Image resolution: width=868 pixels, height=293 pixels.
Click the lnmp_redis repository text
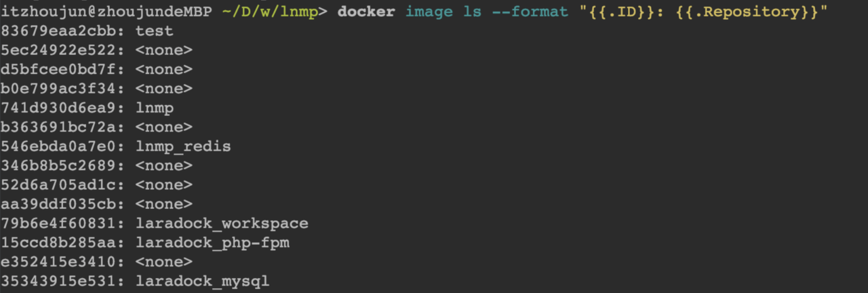tap(183, 146)
